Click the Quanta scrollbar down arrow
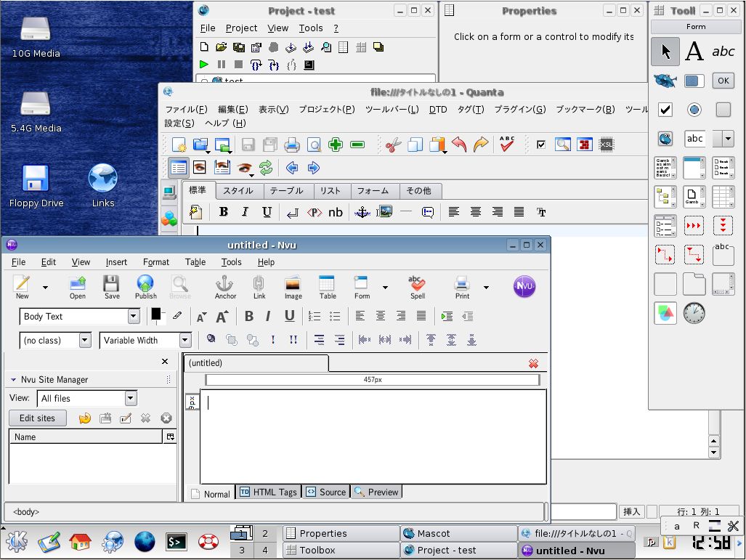 click(713, 453)
